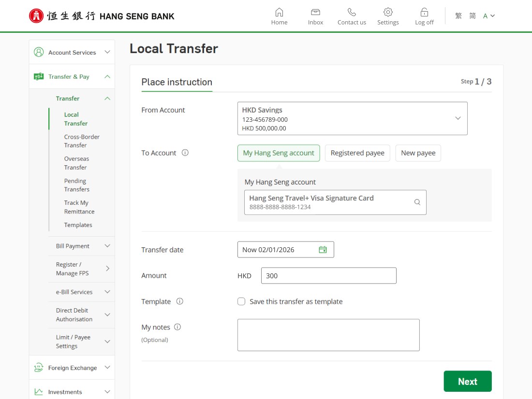The width and height of the screenshot is (532, 399).
Task: Click the Amount input field
Action: [328, 275]
